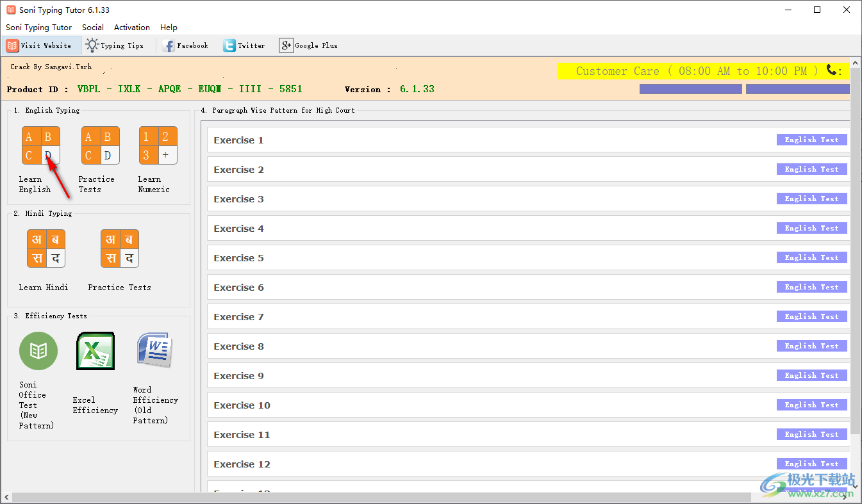Click the Visit Website toolbar button
Viewport: 862px width, 504px height.
point(40,45)
